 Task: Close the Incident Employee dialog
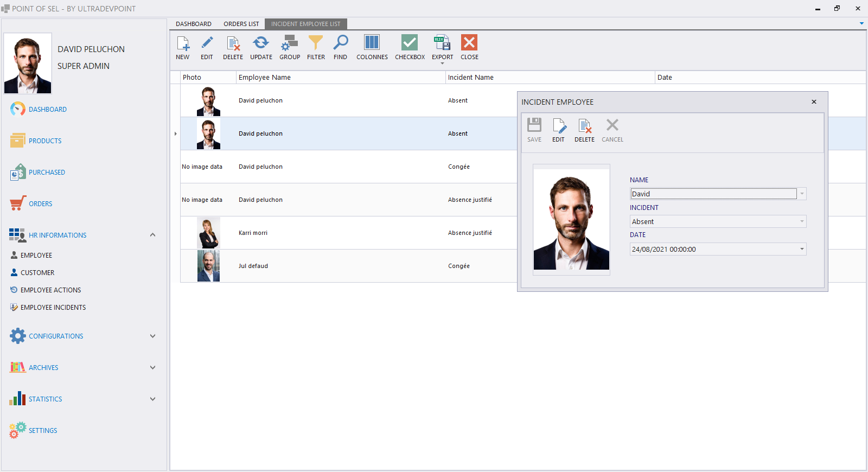point(814,102)
